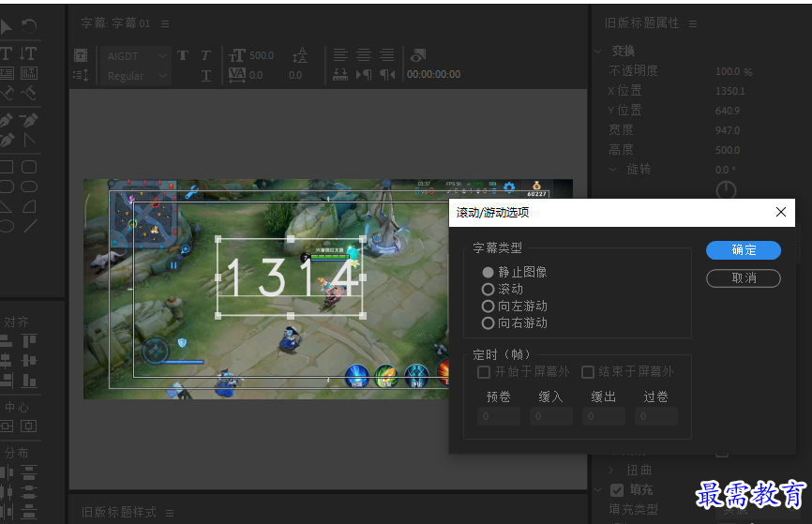Open Regular font style dropdown
The height and width of the screenshot is (524, 812).
point(134,76)
